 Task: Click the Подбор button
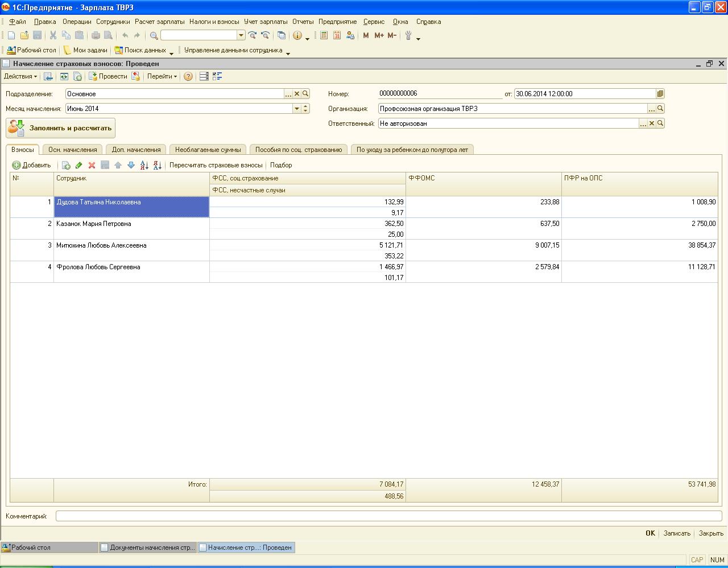(281, 165)
